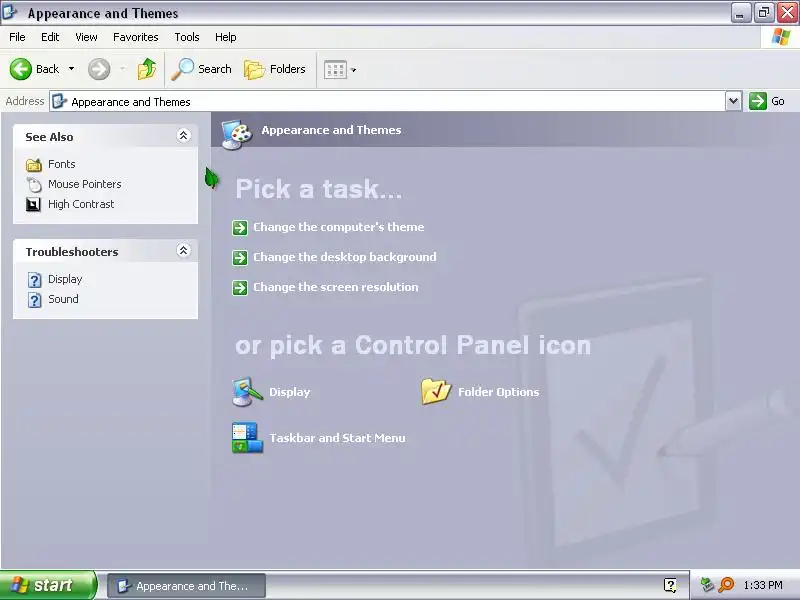This screenshot has width=800, height=600.
Task: Click the Folder Options icon
Action: (x=436, y=391)
